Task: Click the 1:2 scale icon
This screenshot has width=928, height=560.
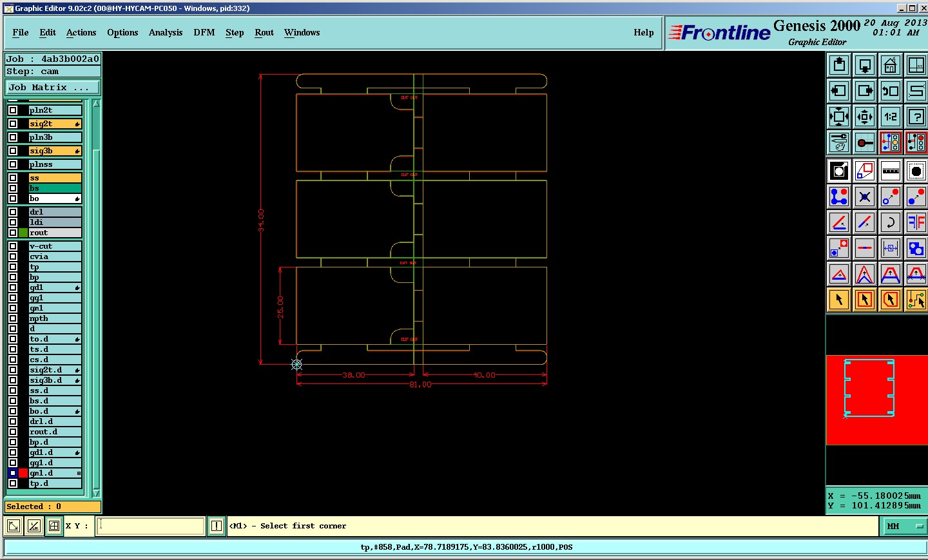Action: point(890,117)
